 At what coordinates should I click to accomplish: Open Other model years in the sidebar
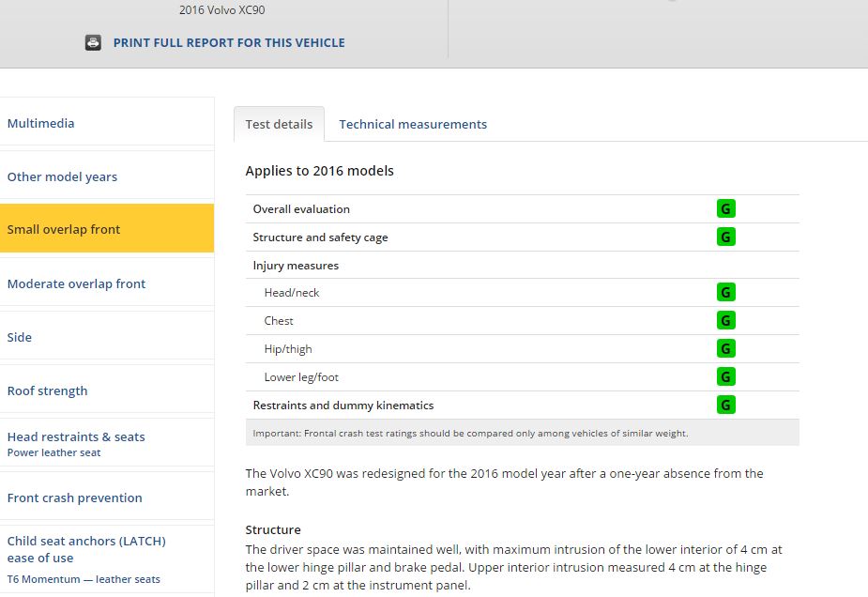pyautogui.click(x=107, y=176)
